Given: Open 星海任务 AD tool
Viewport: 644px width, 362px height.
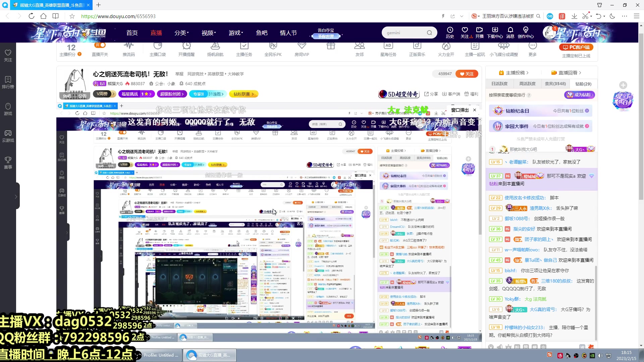Looking at the screenshot, I should 388,49.
